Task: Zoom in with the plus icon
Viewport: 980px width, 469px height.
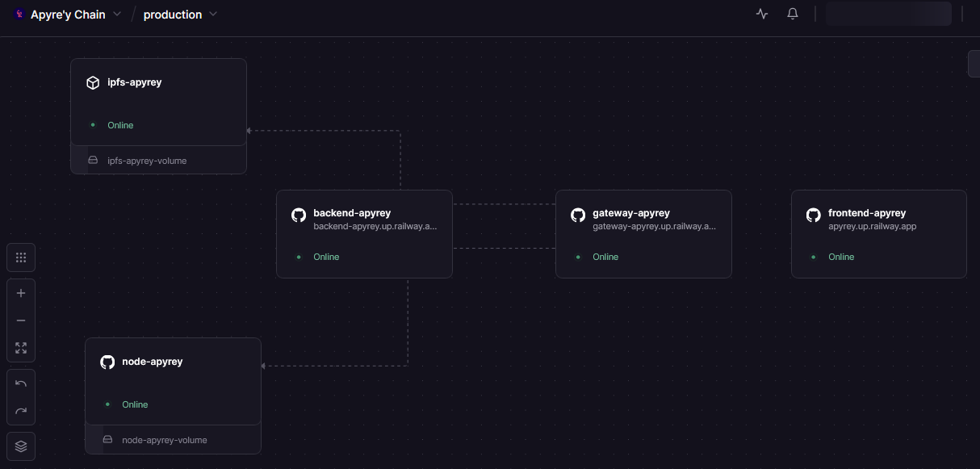Action: (21, 293)
